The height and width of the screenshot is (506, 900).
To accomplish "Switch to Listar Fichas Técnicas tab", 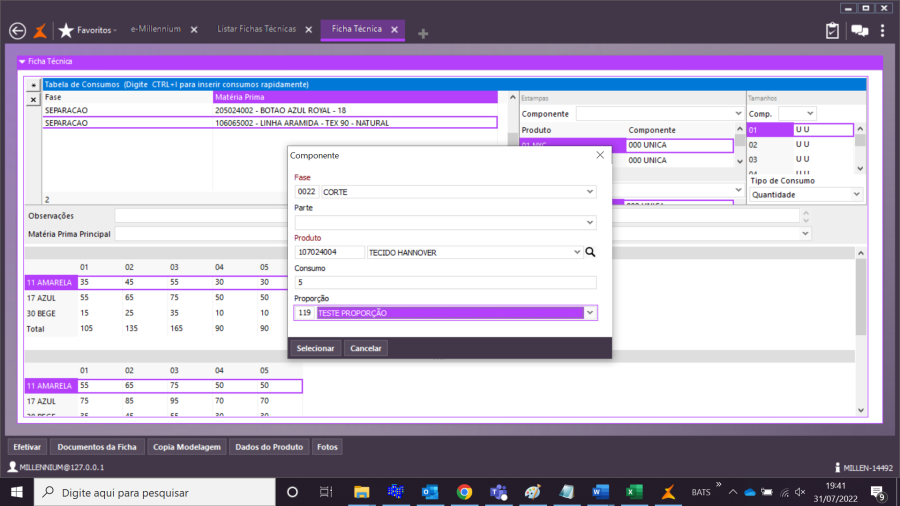I will click(x=257, y=30).
